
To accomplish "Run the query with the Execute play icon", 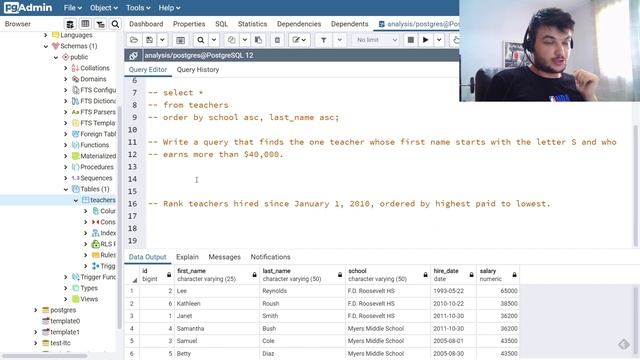I will tap(426, 40).
